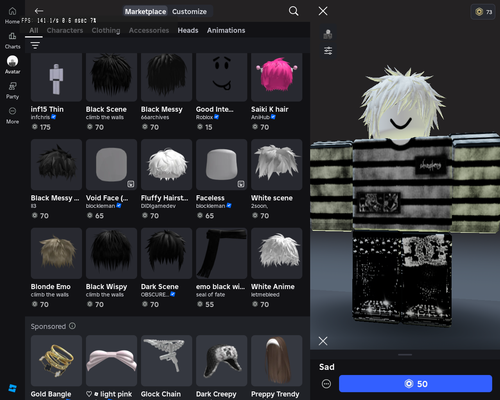The width and height of the screenshot is (500, 400).
Task: Select the Heads tab
Action: [x=188, y=30]
